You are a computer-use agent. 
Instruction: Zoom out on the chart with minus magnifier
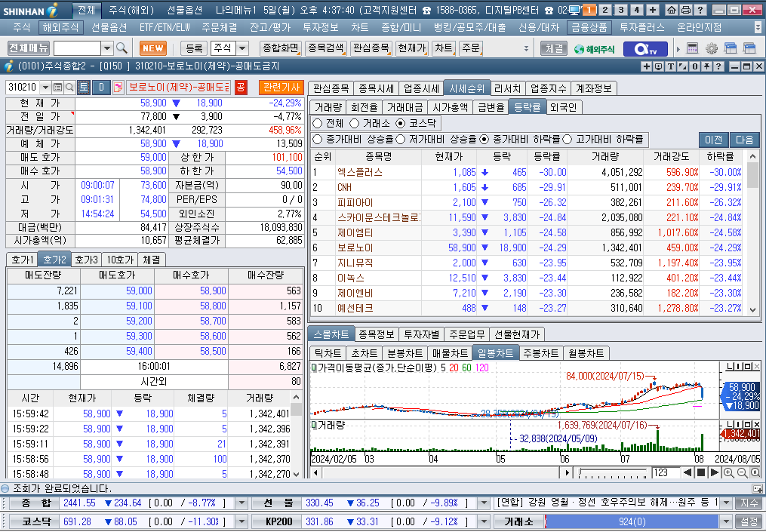click(742, 472)
